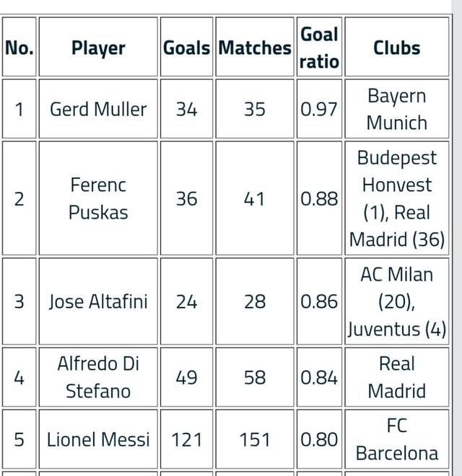Select the Jose Altafini player cell
The width and height of the screenshot is (462, 476).
(98, 301)
